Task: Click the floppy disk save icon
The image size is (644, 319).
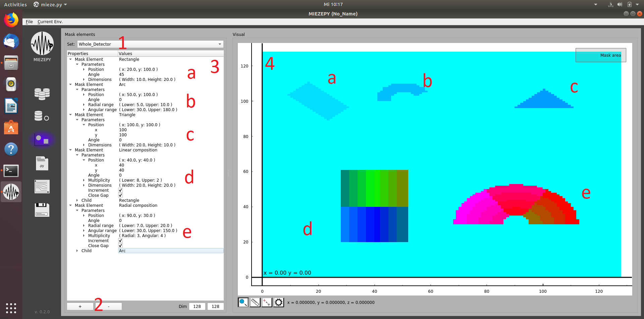Action: click(x=42, y=210)
